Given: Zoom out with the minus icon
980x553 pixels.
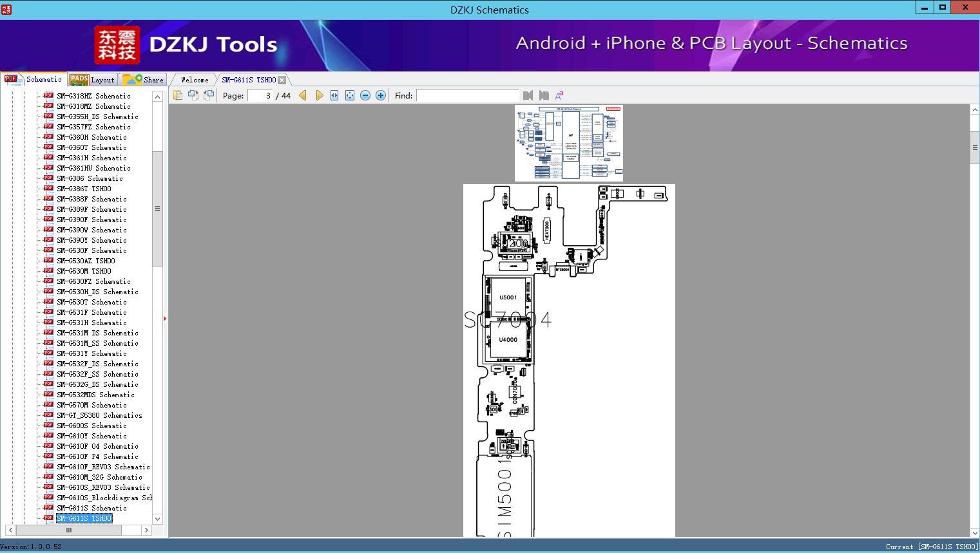Looking at the screenshot, I should (x=365, y=95).
